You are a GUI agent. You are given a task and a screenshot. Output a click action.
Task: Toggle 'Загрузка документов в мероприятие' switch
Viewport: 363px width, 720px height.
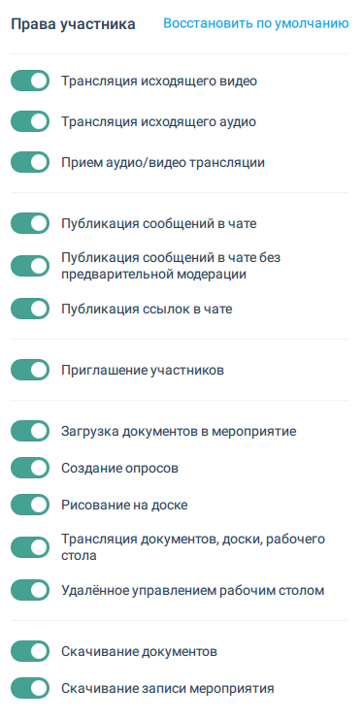click(30, 431)
